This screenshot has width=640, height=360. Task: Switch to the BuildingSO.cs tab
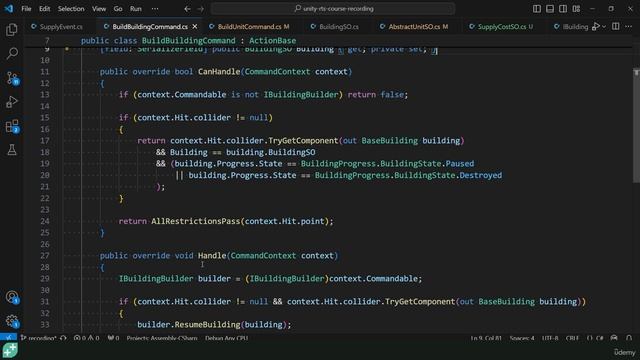click(x=338, y=27)
